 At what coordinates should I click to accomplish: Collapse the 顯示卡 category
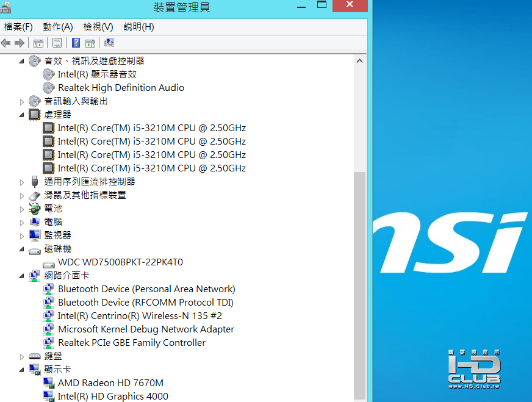[x=22, y=370]
